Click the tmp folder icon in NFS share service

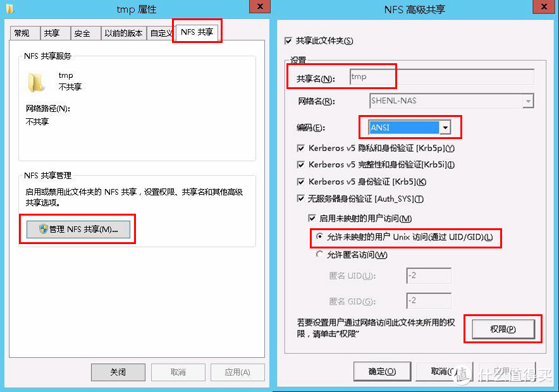pyautogui.click(x=35, y=82)
